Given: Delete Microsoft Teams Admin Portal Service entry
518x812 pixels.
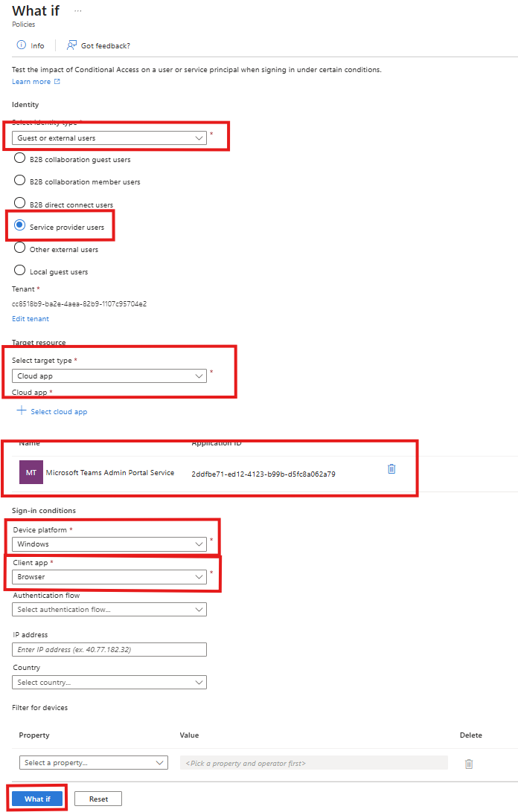Looking at the screenshot, I should coord(391,468).
